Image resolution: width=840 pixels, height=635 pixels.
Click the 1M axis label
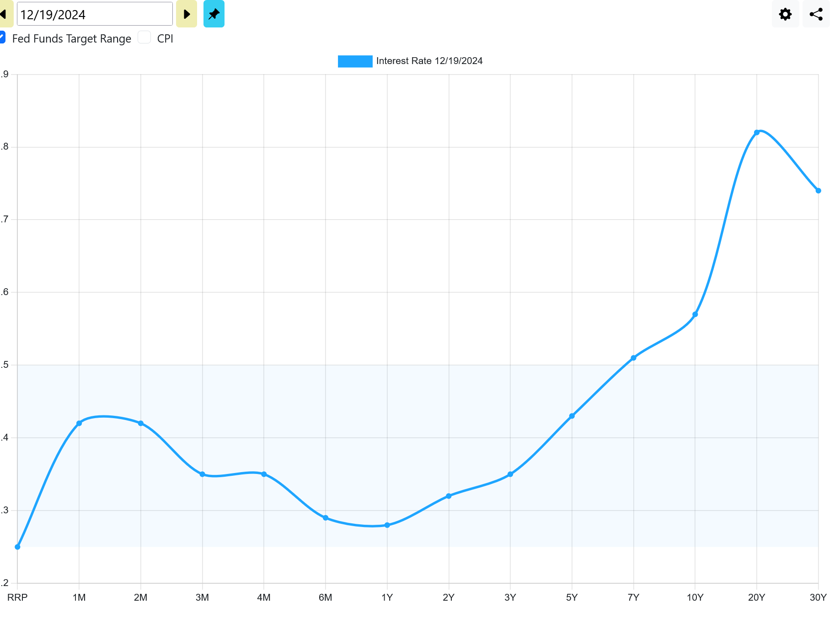(79, 597)
